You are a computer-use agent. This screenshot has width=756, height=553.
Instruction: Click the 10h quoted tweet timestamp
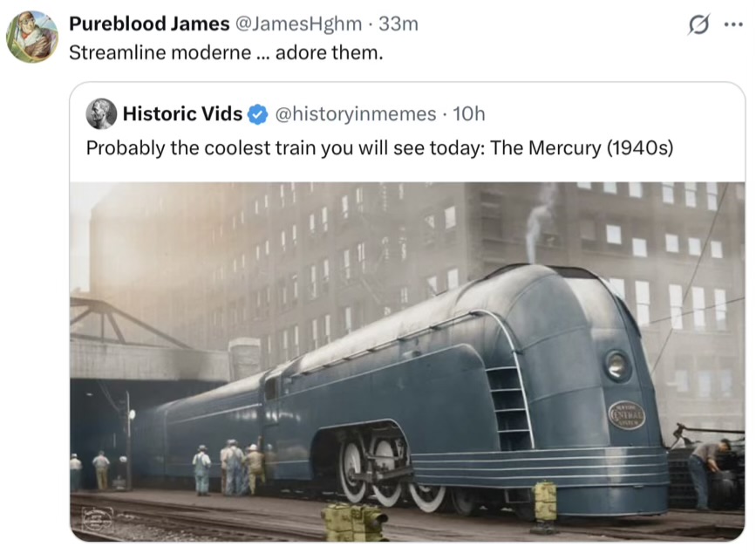pos(468,113)
